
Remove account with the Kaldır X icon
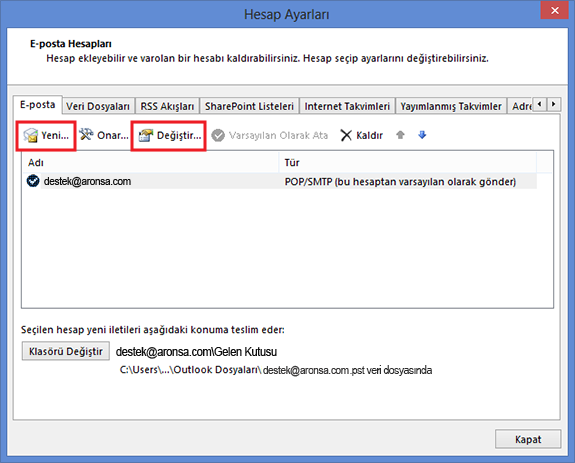[346, 135]
